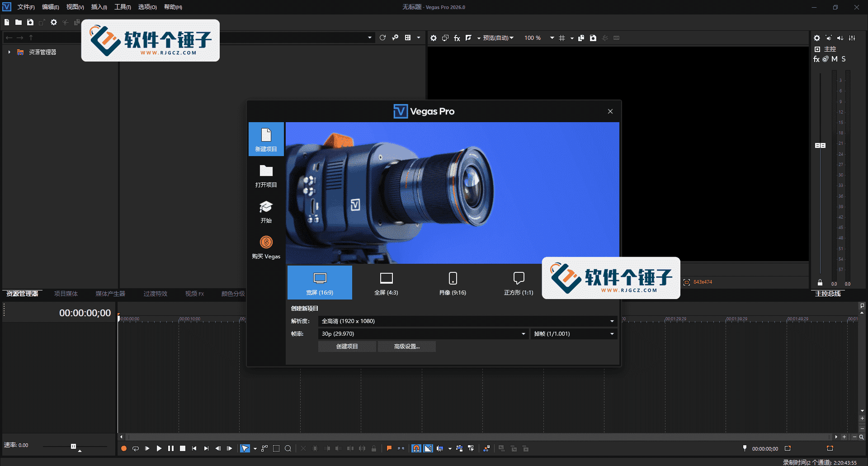This screenshot has width=868, height=466.
Task: Select 新建项目 in Vegas Pro dialog
Action: [x=266, y=139]
